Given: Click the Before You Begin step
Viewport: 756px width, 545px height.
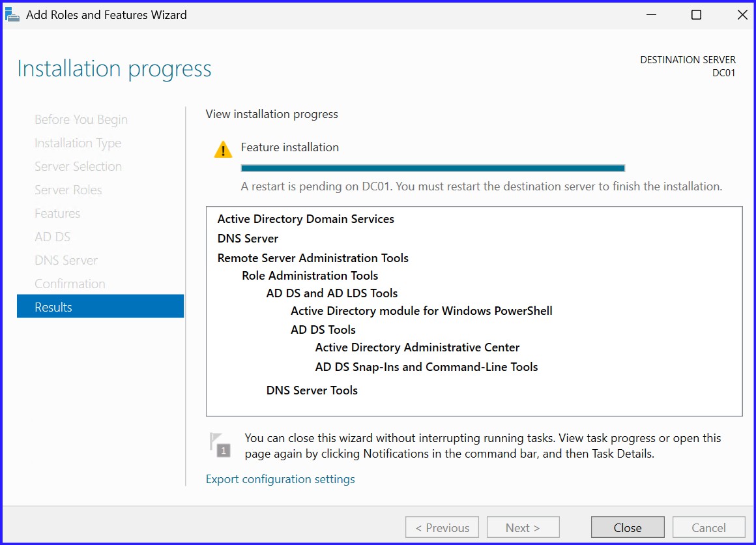Looking at the screenshot, I should (x=81, y=119).
